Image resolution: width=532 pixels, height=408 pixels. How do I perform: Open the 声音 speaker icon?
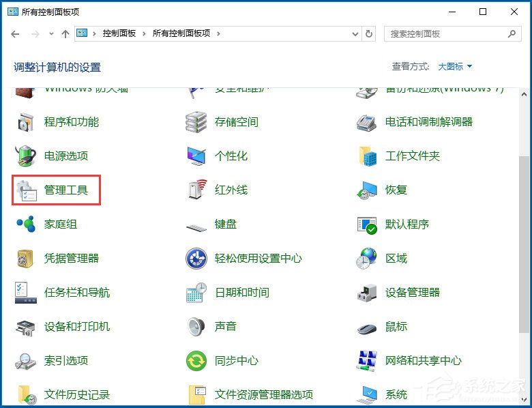coord(196,327)
